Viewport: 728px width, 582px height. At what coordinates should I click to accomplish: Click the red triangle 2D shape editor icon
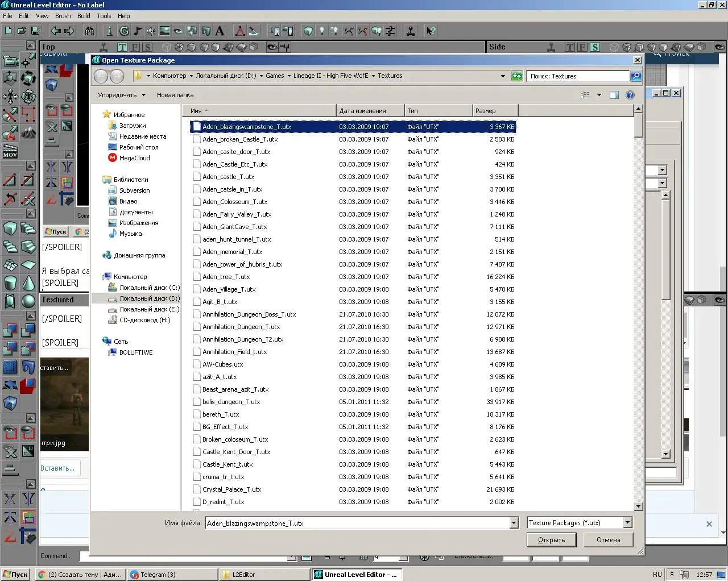click(240, 31)
